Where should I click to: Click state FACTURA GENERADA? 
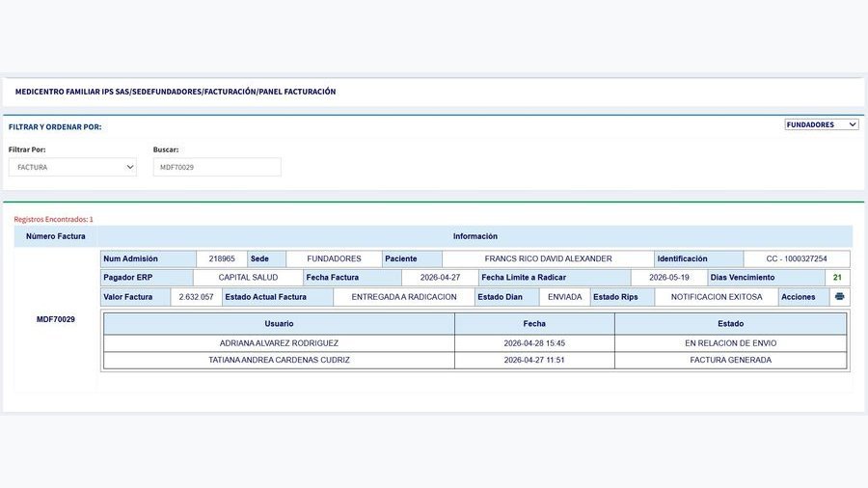click(731, 360)
